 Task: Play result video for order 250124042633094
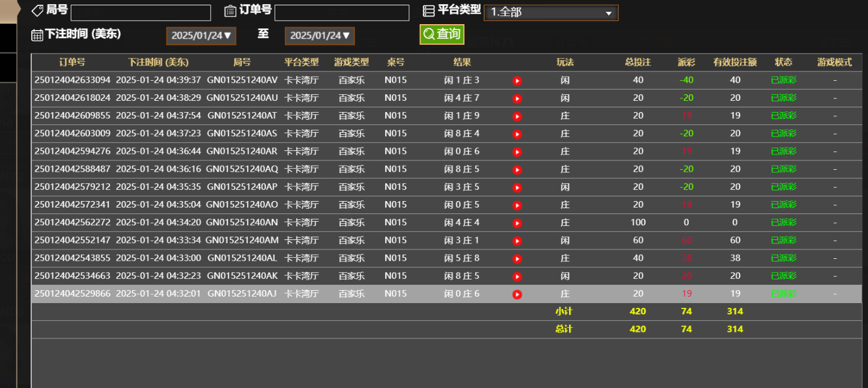tap(517, 81)
